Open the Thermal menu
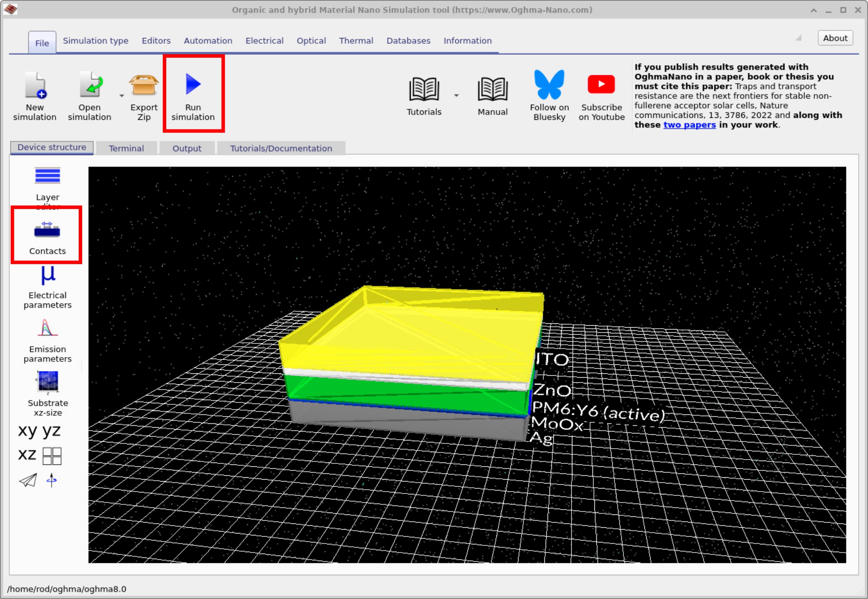The image size is (868, 599). pos(356,41)
